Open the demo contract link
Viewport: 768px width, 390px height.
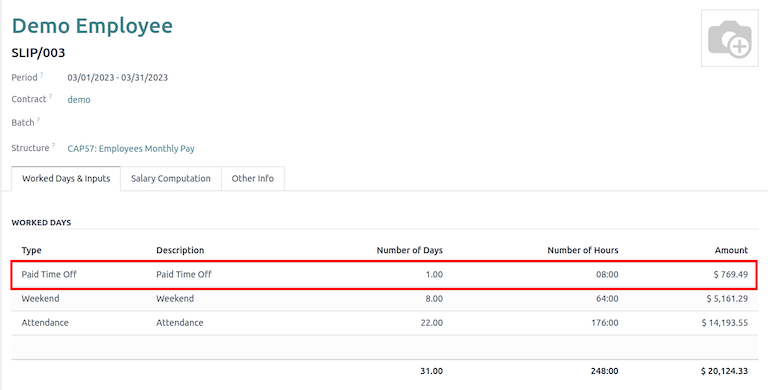click(79, 99)
